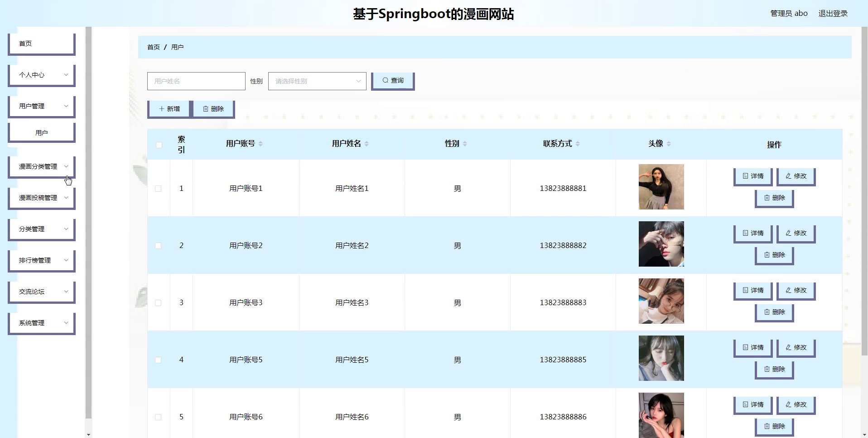Click 删除 for 用户账号2 row
Screen dimensions: 868x438
point(774,256)
